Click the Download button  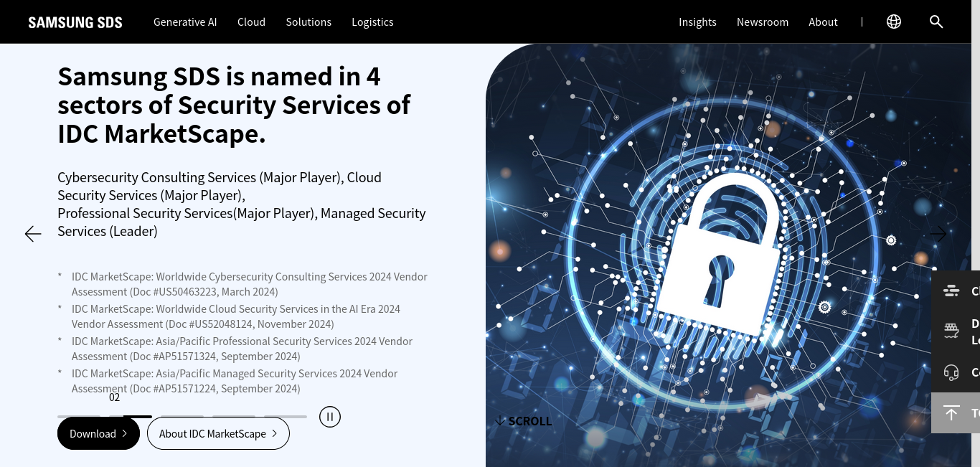[x=98, y=433]
